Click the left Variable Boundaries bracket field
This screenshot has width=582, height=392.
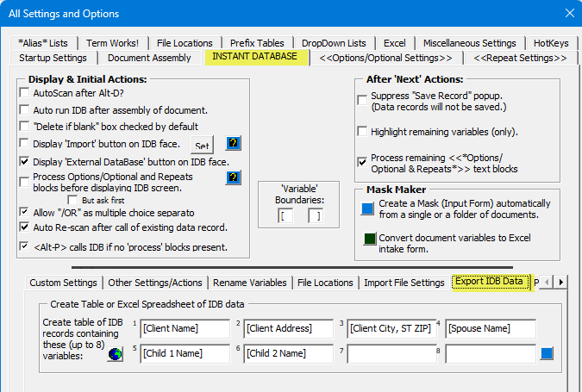[x=285, y=215]
